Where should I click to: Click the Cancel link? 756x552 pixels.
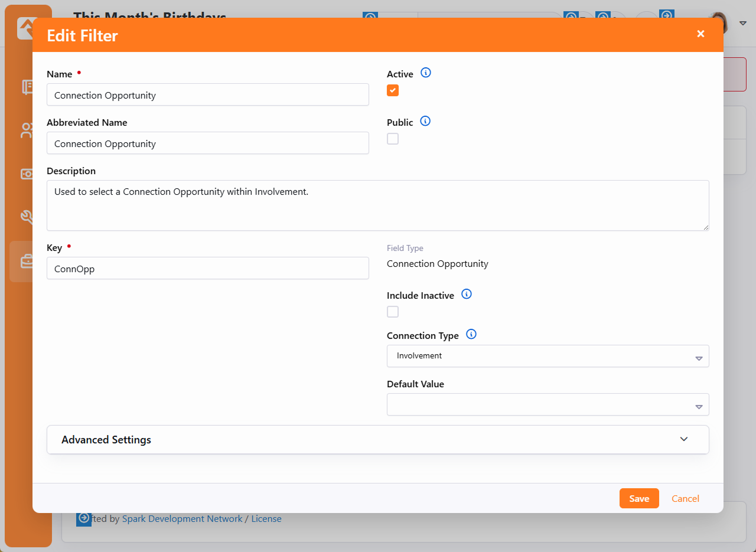(685, 499)
